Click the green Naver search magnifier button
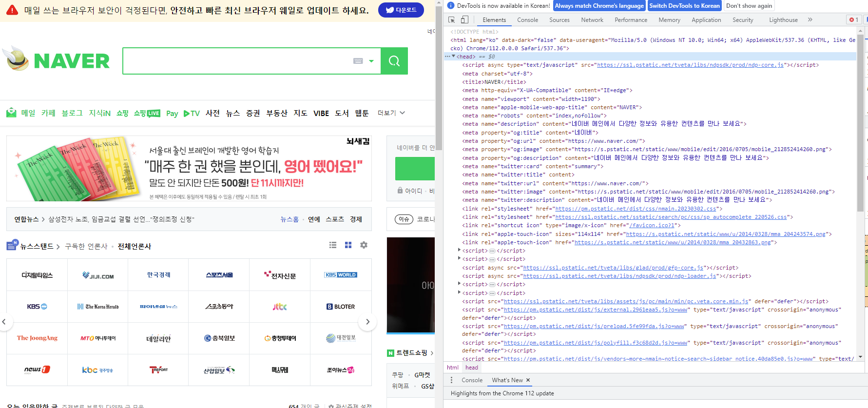Viewport: 868px width, 408px height. [x=394, y=61]
